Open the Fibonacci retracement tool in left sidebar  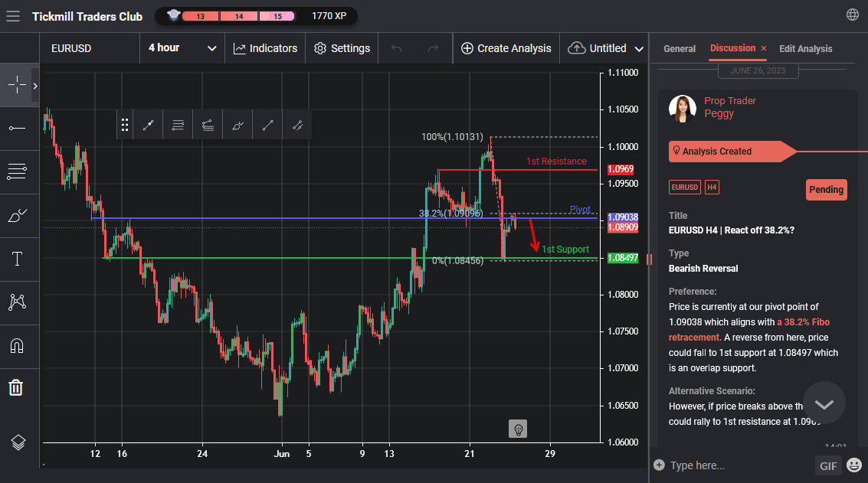click(x=17, y=172)
